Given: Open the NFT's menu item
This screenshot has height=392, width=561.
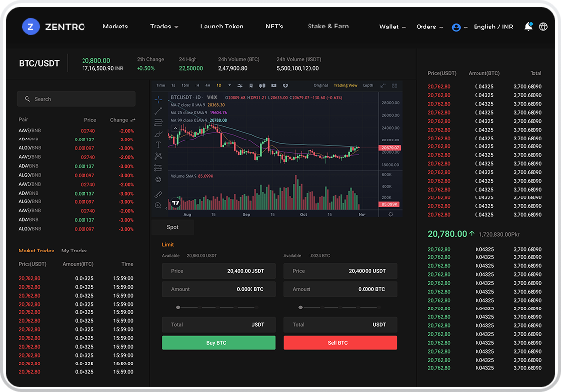Looking at the screenshot, I should coord(274,27).
